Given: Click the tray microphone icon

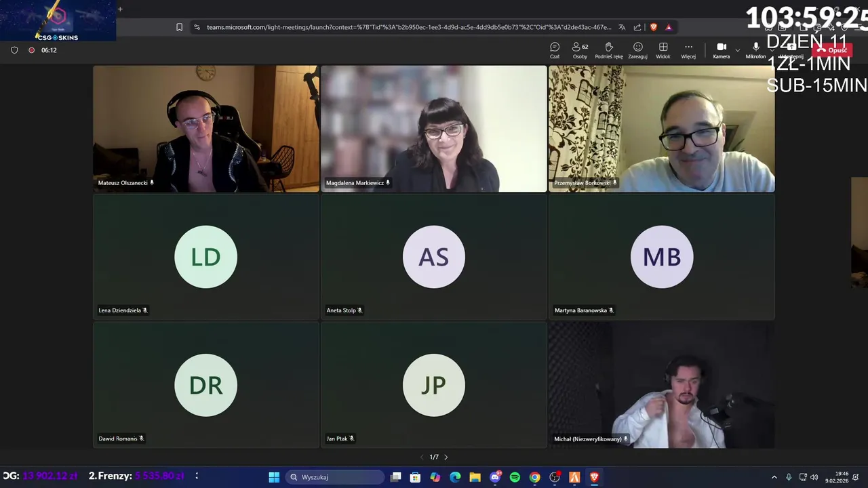Looking at the screenshot, I should point(788,477).
